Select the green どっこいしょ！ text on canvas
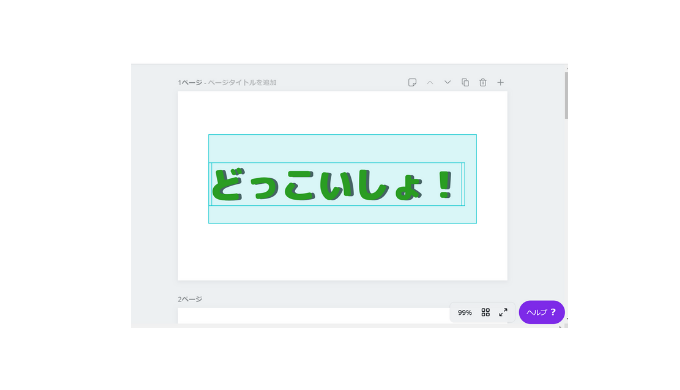Image resolution: width=680 pixels, height=390 pixels. 333,185
